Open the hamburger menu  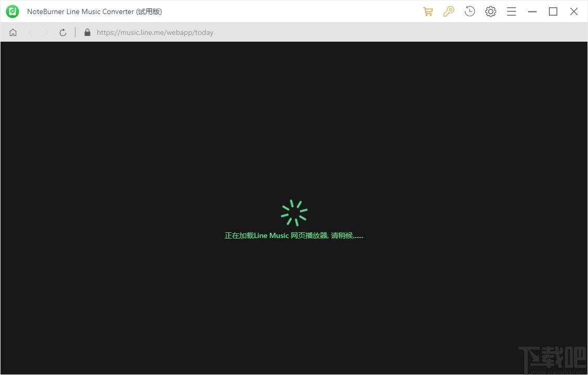511,11
